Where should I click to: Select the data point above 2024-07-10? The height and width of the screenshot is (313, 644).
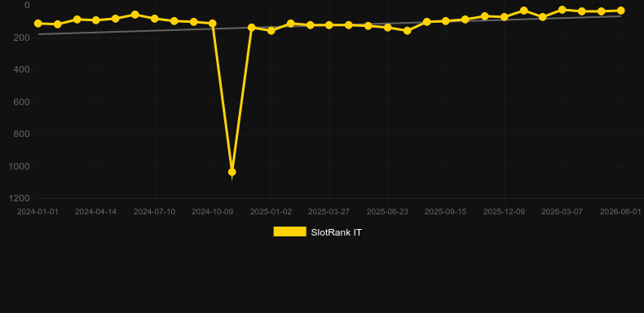tap(154, 19)
